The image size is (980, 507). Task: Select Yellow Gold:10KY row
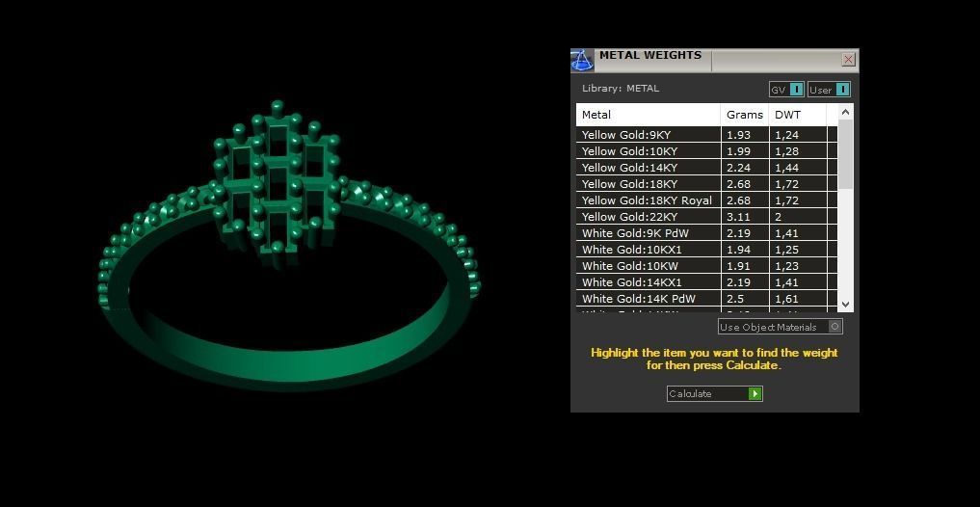click(x=706, y=150)
